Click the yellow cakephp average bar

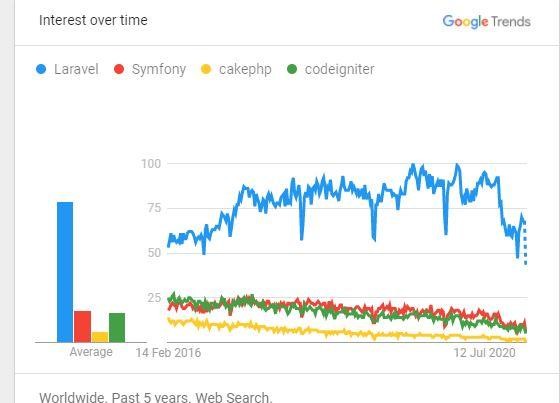pos(100,337)
